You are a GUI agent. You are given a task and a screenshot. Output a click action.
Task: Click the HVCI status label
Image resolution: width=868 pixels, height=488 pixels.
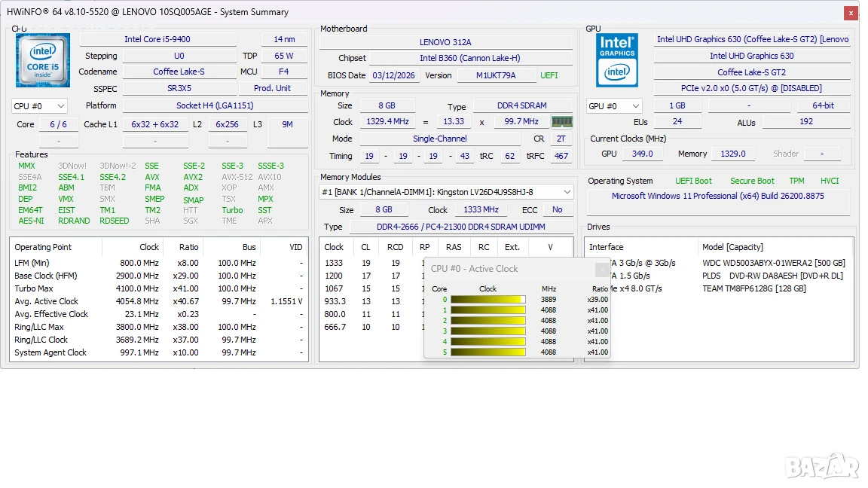coord(830,181)
